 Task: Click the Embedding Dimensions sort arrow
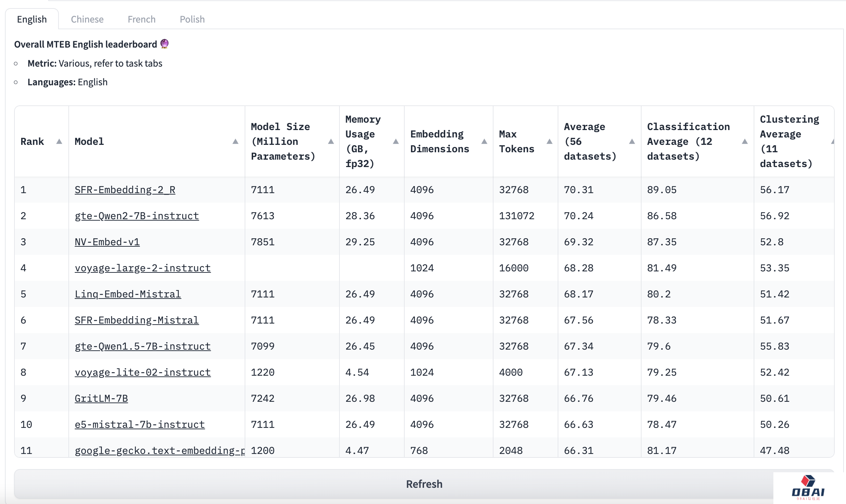tap(484, 141)
